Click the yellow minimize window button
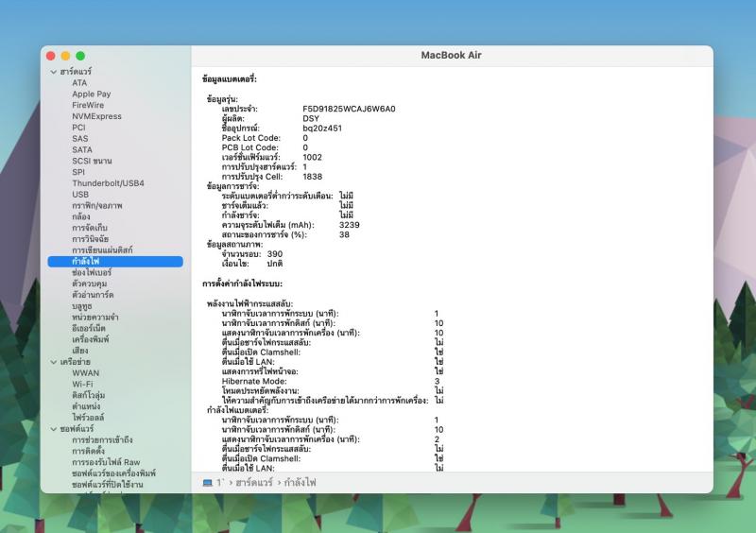The height and width of the screenshot is (533, 756). pos(65,56)
